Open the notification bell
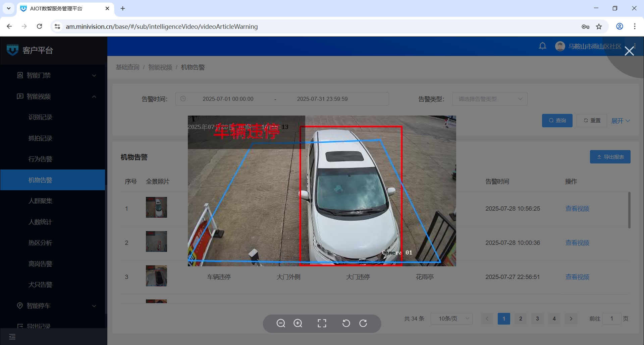The image size is (644, 345). [542, 46]
